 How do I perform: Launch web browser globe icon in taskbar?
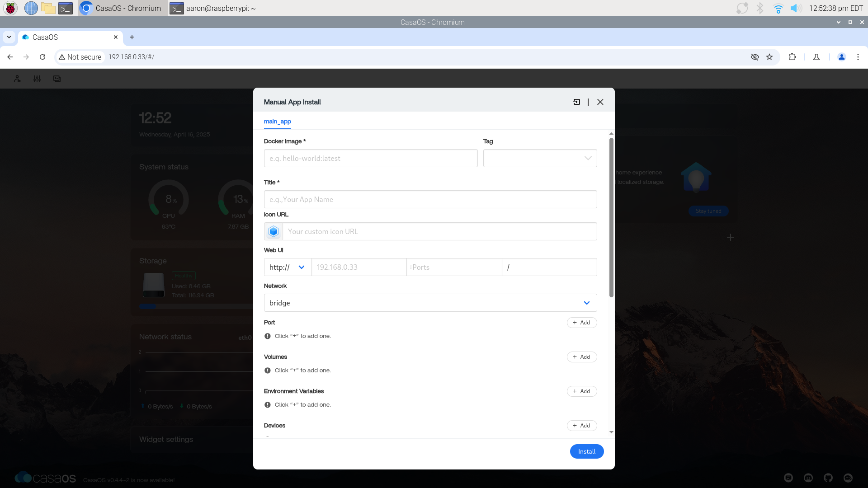pyautogui.click(x=31, y=8)
